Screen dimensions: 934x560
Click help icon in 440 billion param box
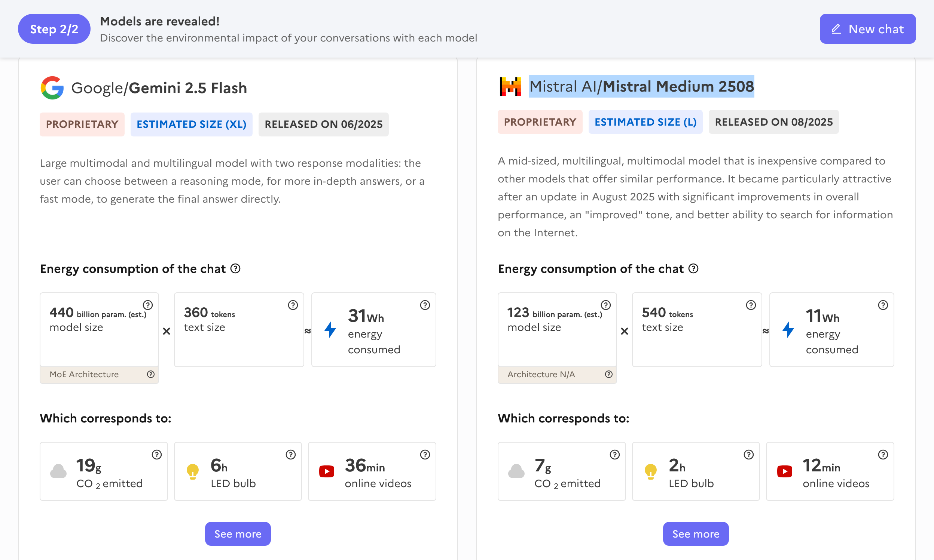tap(148, 305)
